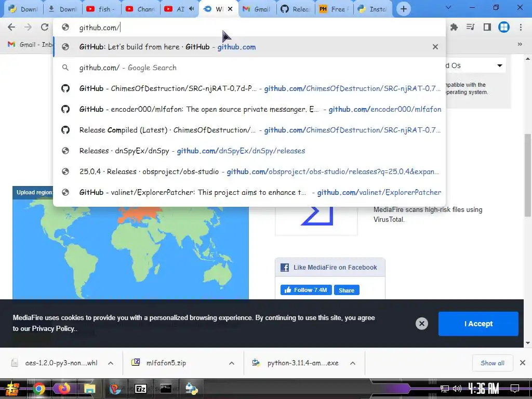Image resolution: width=532 pixels, height=399 pixels.
Task: Open the ChimesOfDestruction/SRC-njRAT GitHub suggestion
Action: pos(249,88)
